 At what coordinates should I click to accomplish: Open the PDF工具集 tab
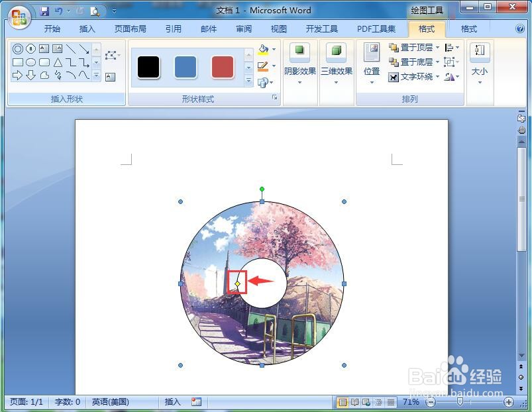coord(376,29)
